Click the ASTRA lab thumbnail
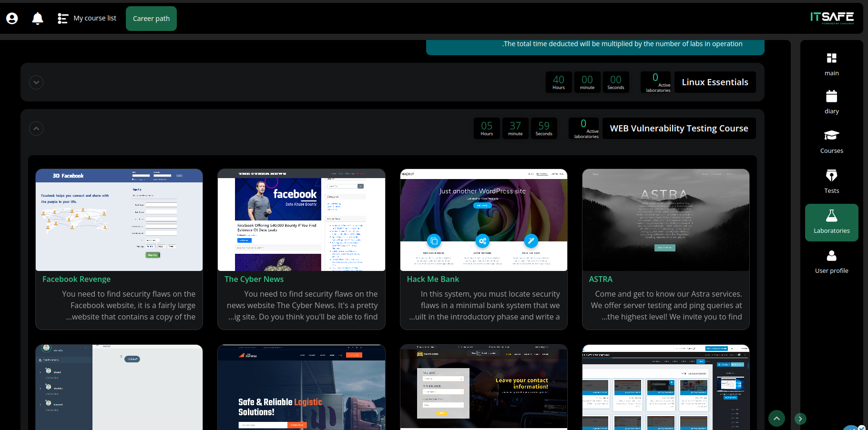This screenshot has height=430, width=868. point(665,220)
